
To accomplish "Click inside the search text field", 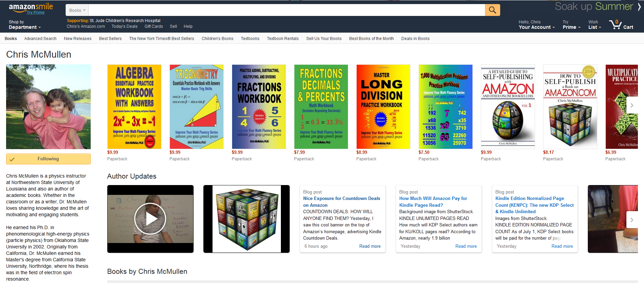I will [x=286, y=10].
